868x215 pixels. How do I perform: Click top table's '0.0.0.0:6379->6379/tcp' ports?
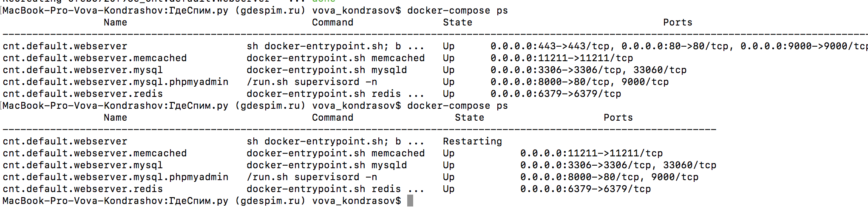(x=556, y=93)
